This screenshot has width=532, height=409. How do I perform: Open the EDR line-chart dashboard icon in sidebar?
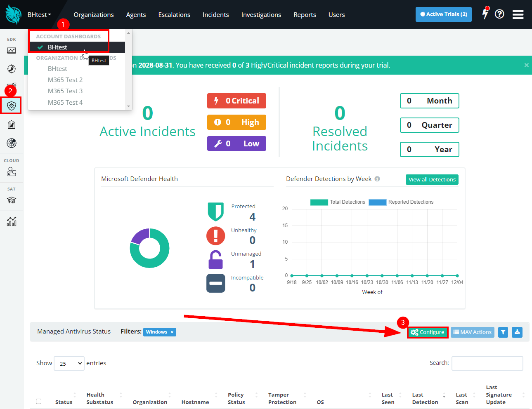click(12, 50)
